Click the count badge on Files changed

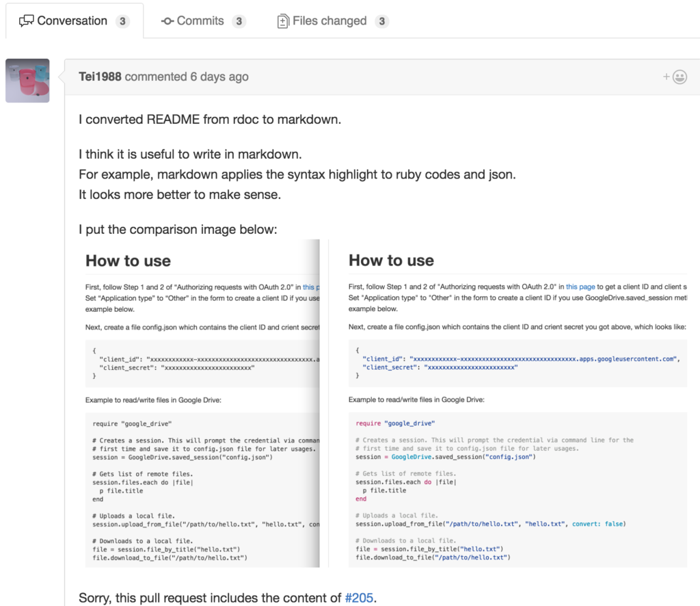pyautogui.click(x=382, y=21)
